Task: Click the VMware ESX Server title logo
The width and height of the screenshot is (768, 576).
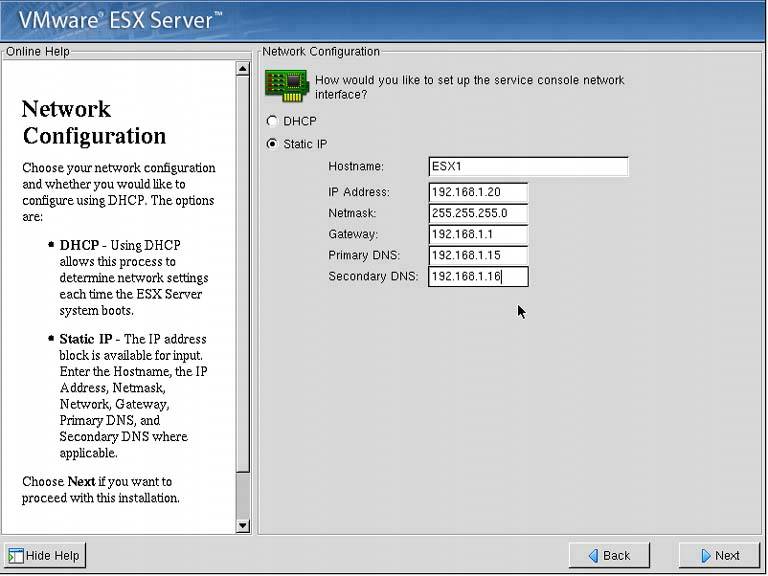Action: 120,20
